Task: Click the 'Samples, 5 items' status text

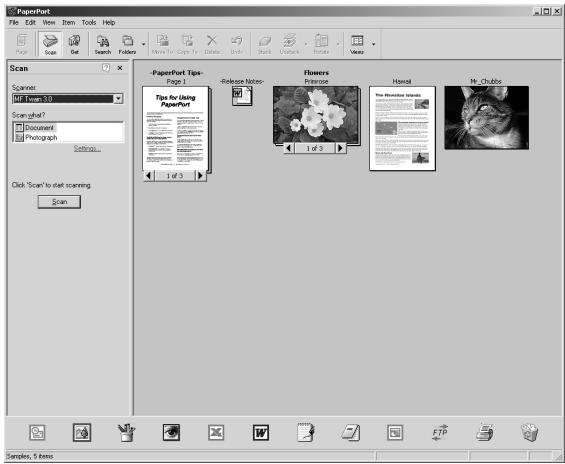Action: click(x=30, y=456)
